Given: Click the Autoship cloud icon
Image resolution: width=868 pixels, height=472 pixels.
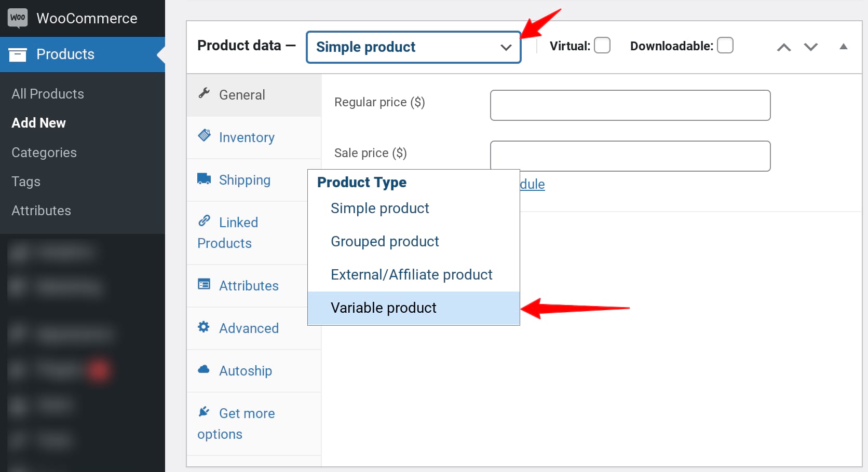Looking at the screenshot, I should point(204,369).
